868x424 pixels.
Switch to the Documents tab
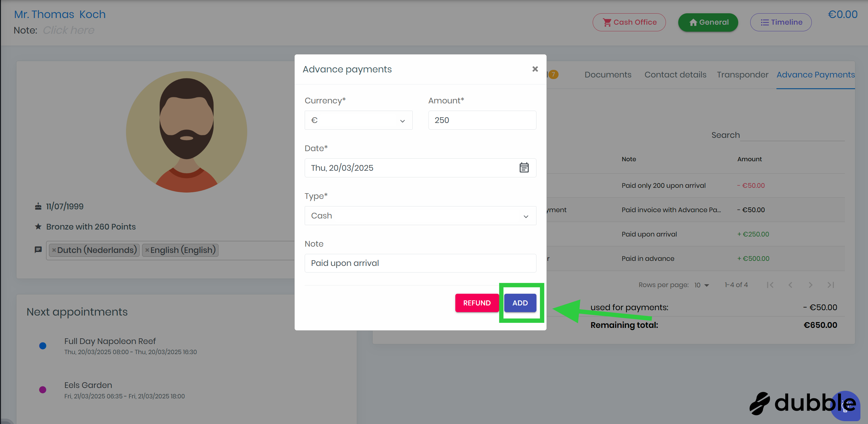[x=608, y=75]
